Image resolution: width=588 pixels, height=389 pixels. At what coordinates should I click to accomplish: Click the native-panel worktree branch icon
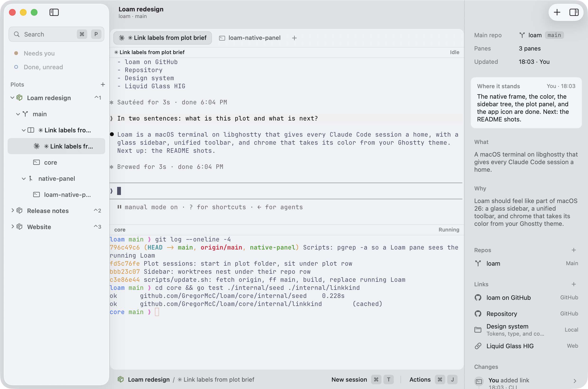point(31,179)
